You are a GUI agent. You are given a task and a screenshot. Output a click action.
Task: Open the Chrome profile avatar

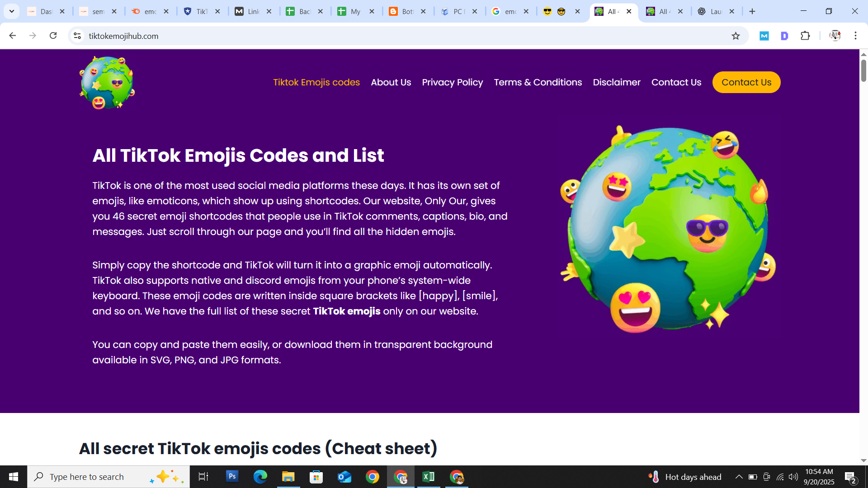835,36
